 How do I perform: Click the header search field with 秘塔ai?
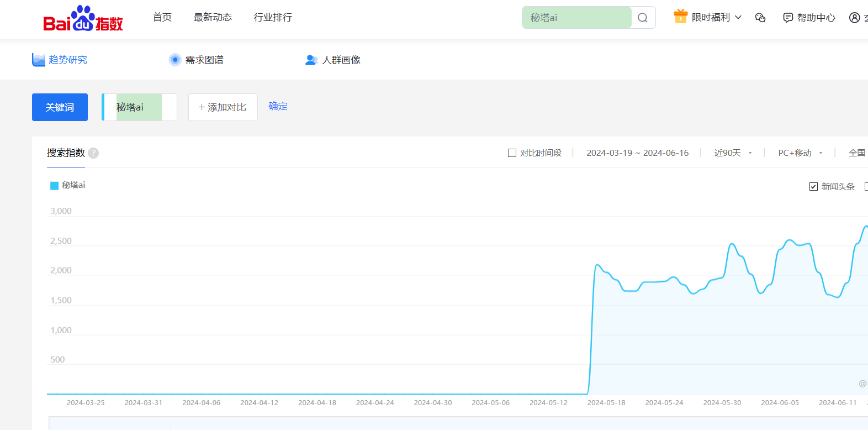576,18
